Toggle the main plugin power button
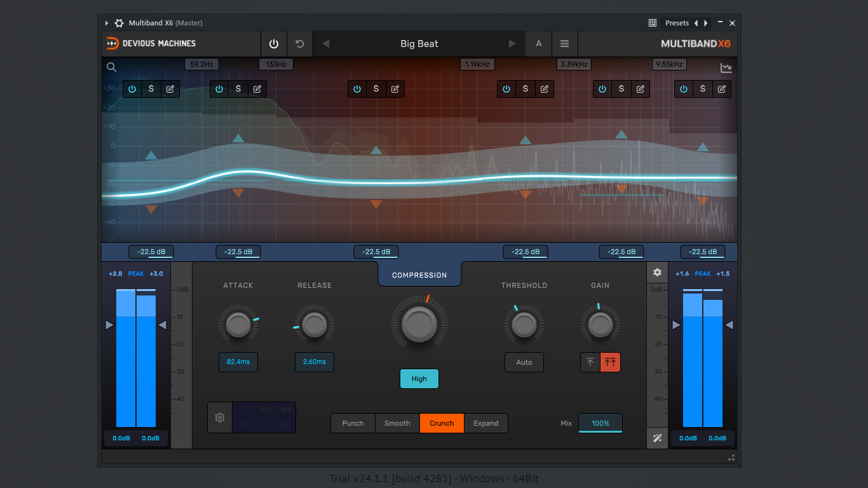 [274, 44]
